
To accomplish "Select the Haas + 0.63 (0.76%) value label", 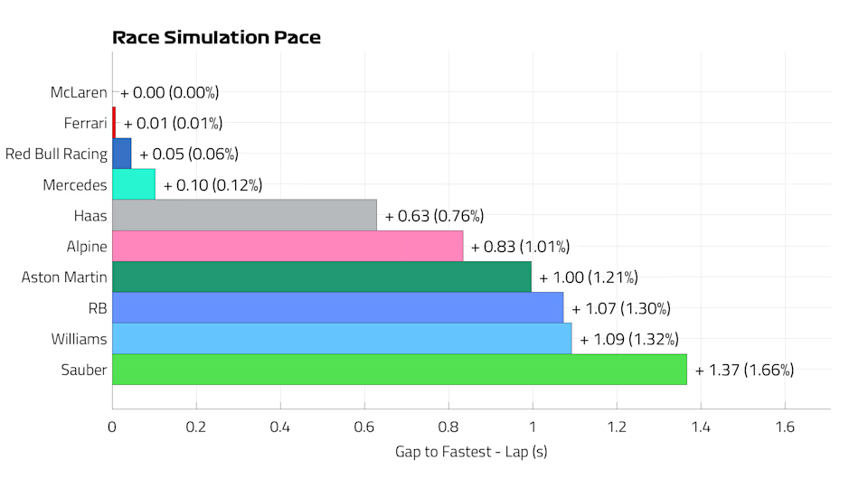I will pyautogui.click(x=434, y=216).
